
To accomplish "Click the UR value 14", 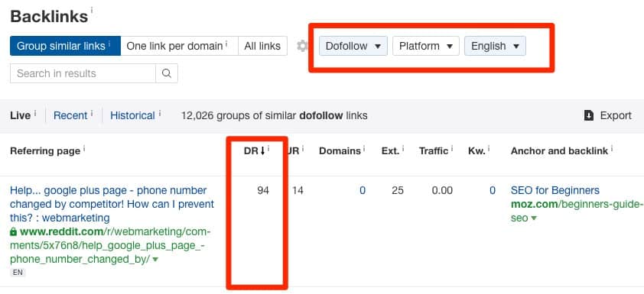I will pyautogui.click(x=298, y=190).
